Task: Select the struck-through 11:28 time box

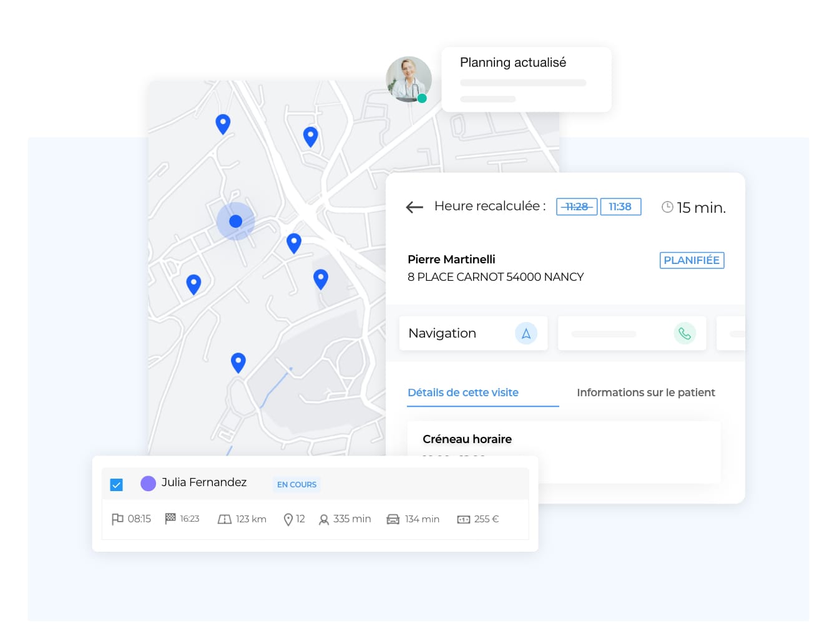Action: click(x=577, y=207)
